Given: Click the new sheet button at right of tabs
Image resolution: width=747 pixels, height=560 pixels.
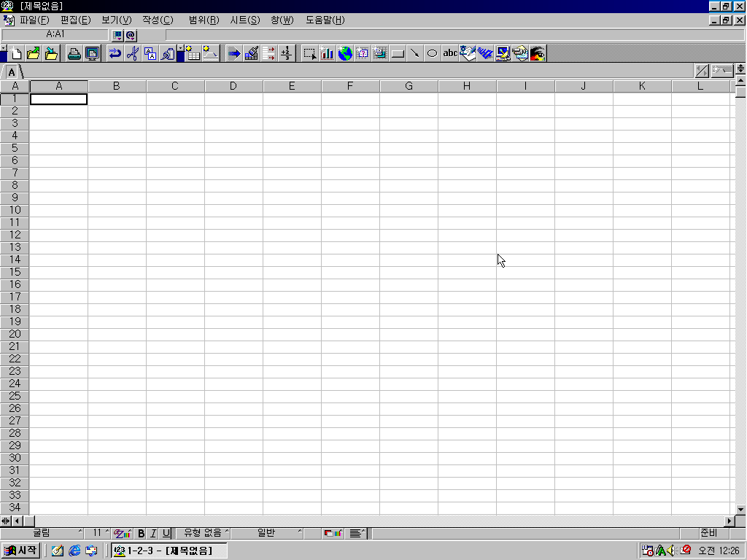Looking at the screenshot, I should (722, 71).
